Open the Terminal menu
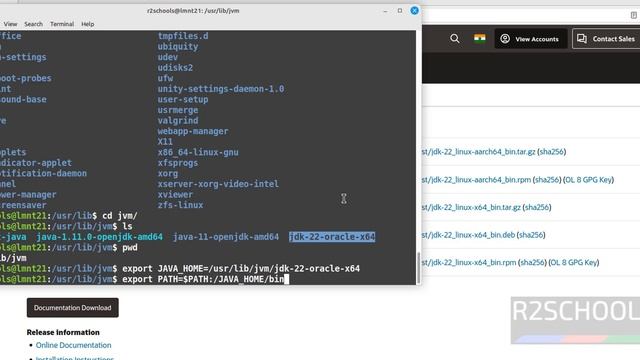 (x=62, y=24)
